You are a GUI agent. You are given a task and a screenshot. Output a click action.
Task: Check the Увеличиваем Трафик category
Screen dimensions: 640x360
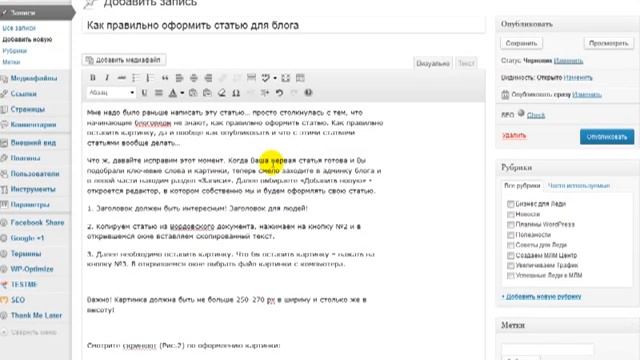(510, 265)
